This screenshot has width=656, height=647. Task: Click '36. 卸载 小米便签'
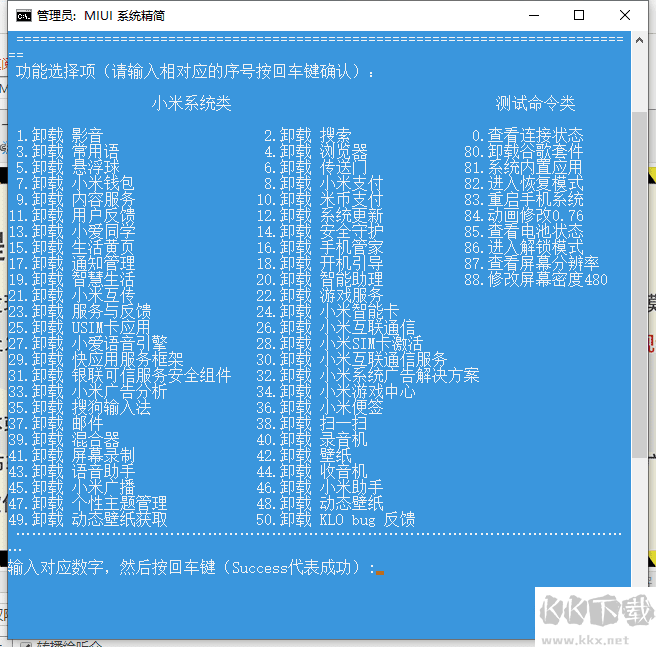(320, 407)
